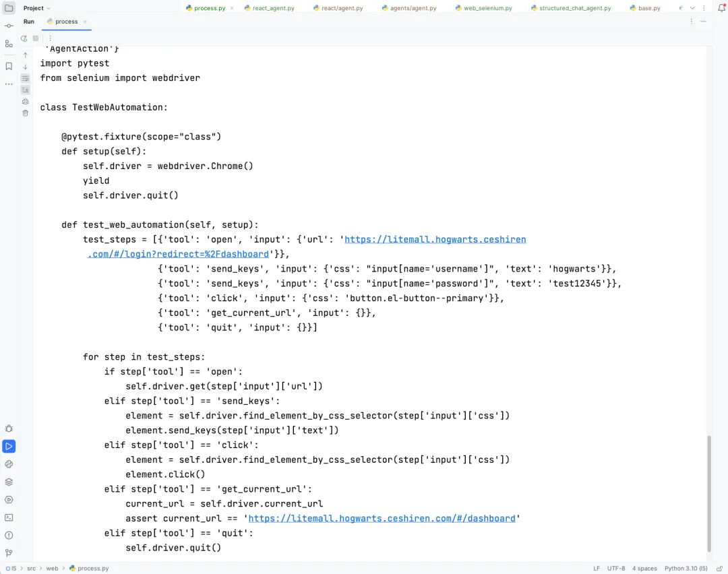Open the Debug tool window

(x=9, y=428)
